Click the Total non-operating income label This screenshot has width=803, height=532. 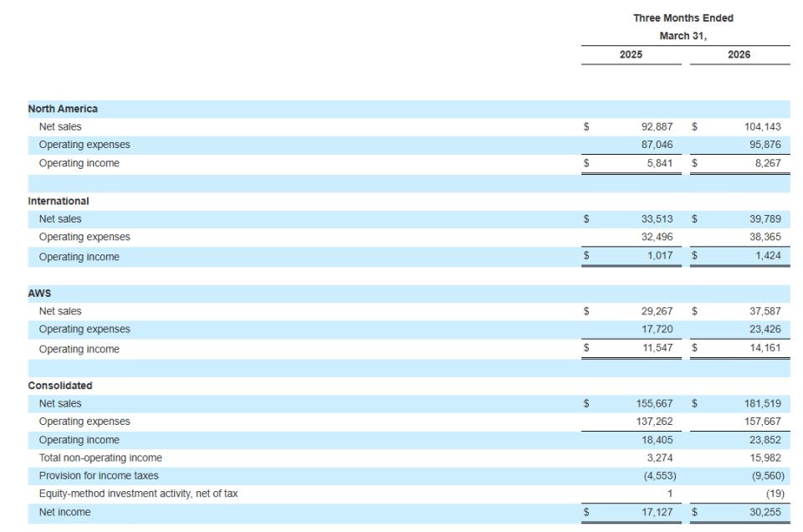[100, 458]
